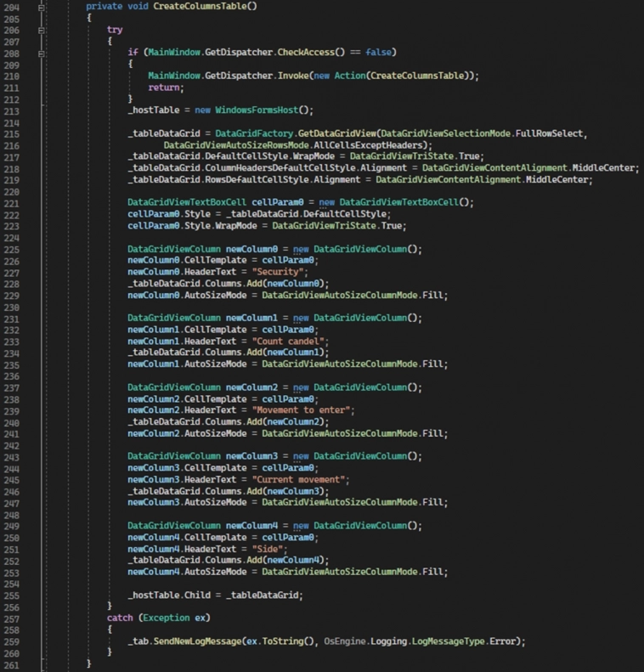The image size is (644, 672).
Task: Click line number 259 in the gutter
Action: (12, 642)
